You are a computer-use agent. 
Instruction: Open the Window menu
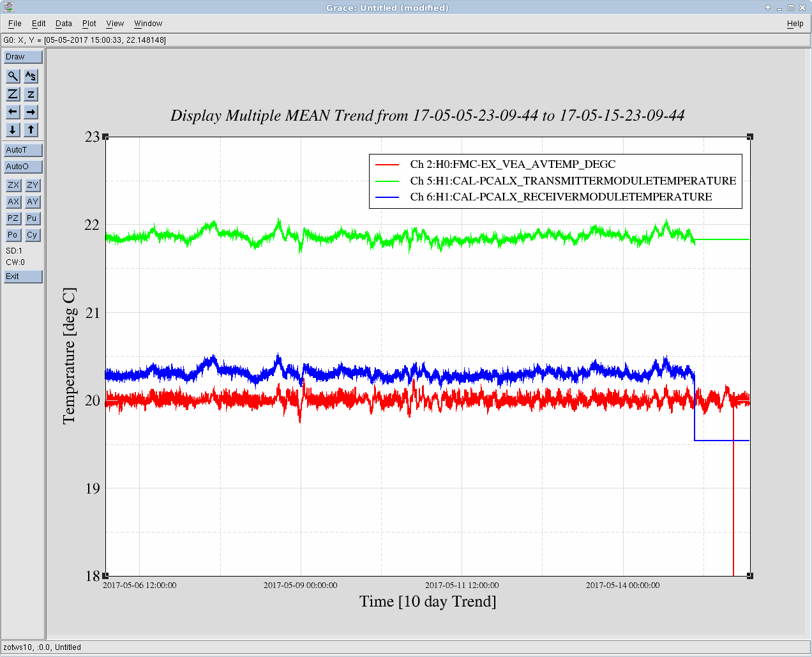(x=148, y=24)
